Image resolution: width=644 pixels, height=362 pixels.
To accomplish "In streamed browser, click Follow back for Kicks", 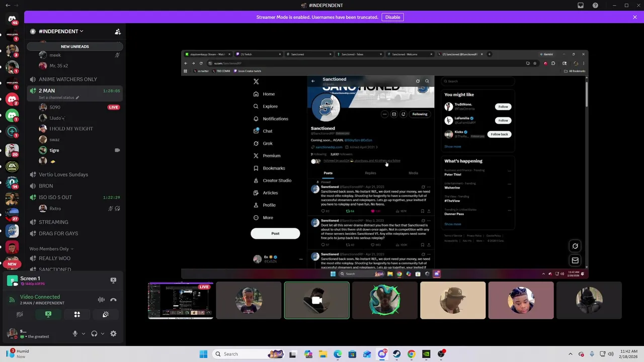I will coord(499,134).
